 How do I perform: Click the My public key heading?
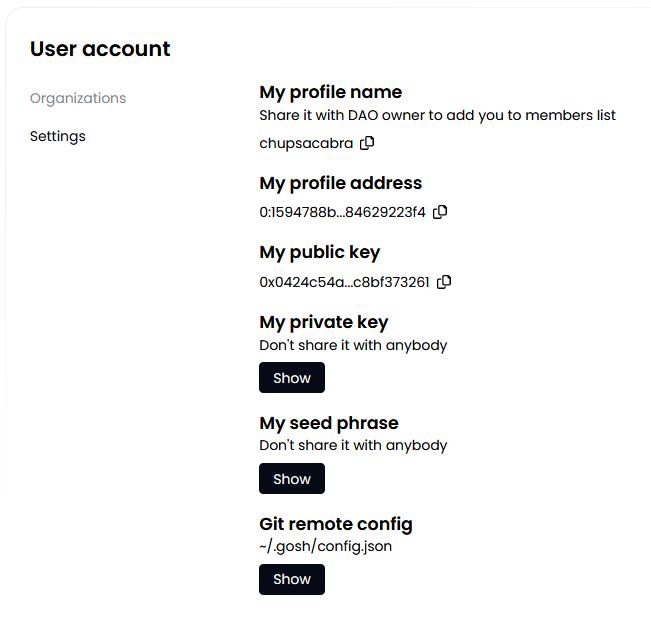pyautogui.click(x=319, y=252)
